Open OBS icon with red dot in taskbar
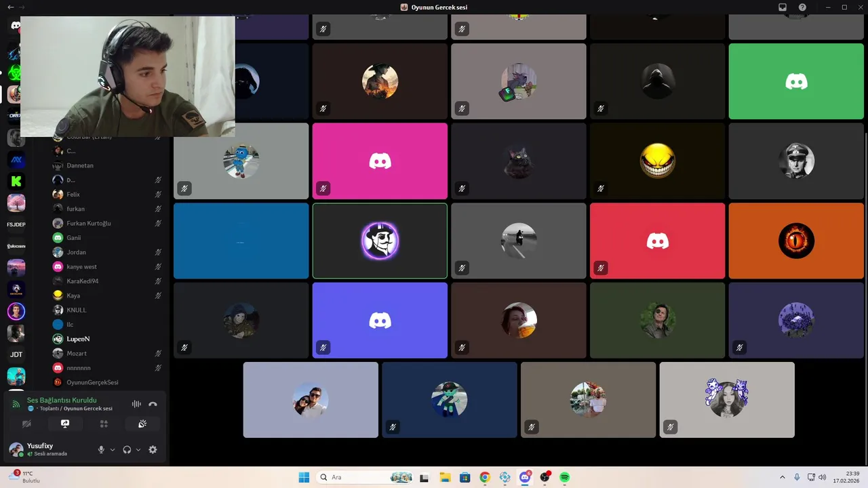The height and width of the screenshot is (488, 868). pyautogui.click(x=545, y=477)
